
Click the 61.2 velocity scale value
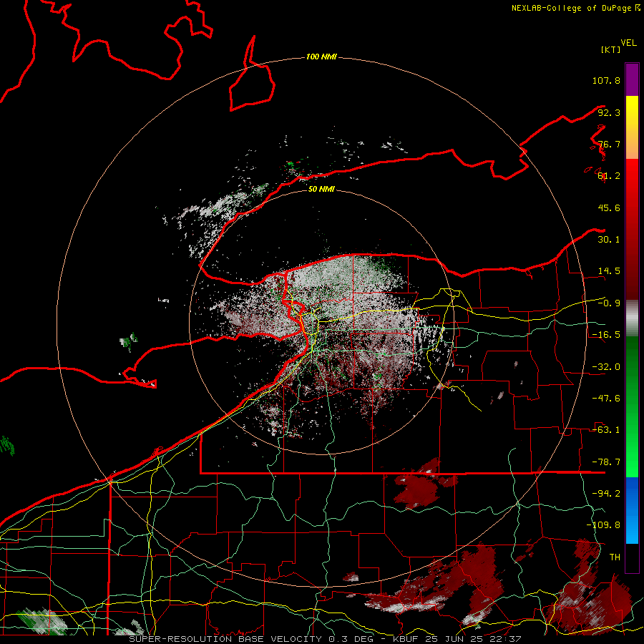(x=609, y=176)
